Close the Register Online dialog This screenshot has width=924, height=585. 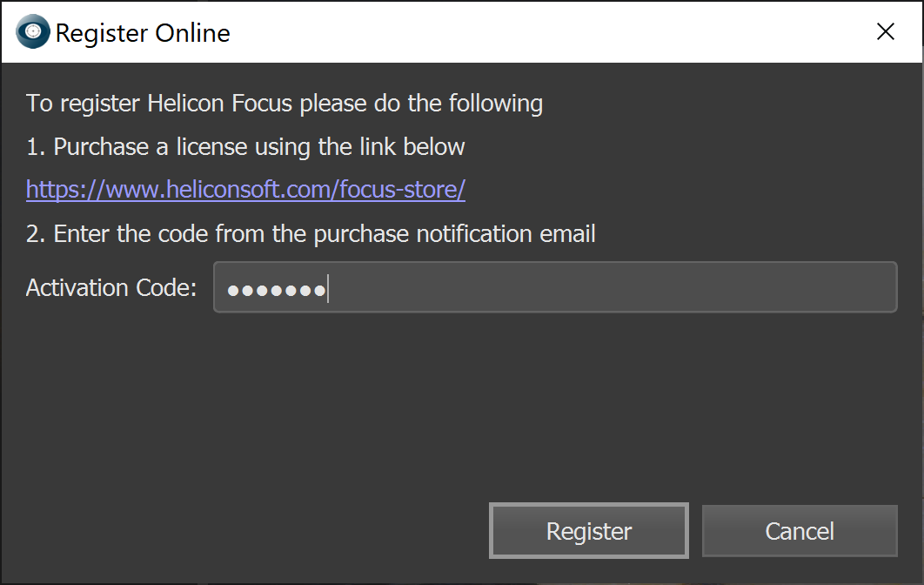(886, 33)
